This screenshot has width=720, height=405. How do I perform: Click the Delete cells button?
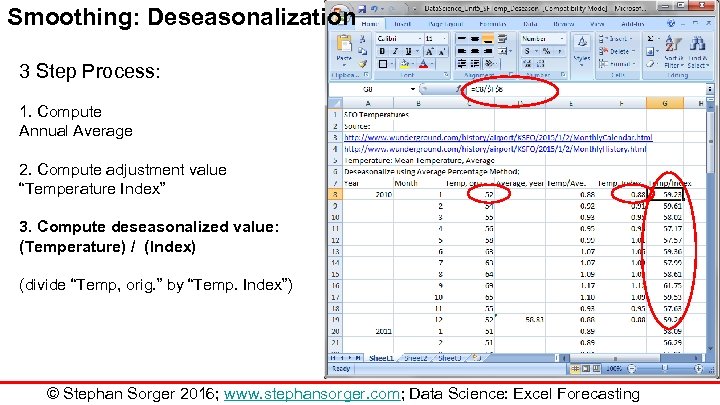coord(618,51)
